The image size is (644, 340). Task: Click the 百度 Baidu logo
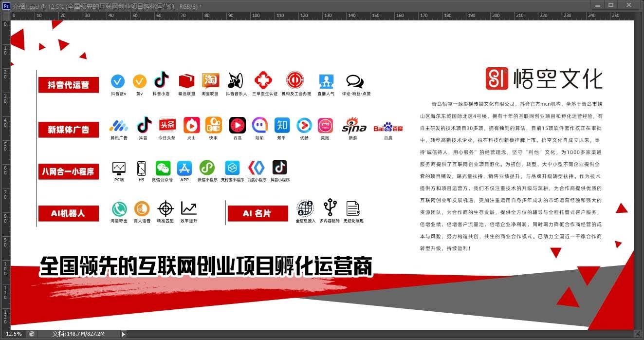pyautogui.click(x=388, y=128)
